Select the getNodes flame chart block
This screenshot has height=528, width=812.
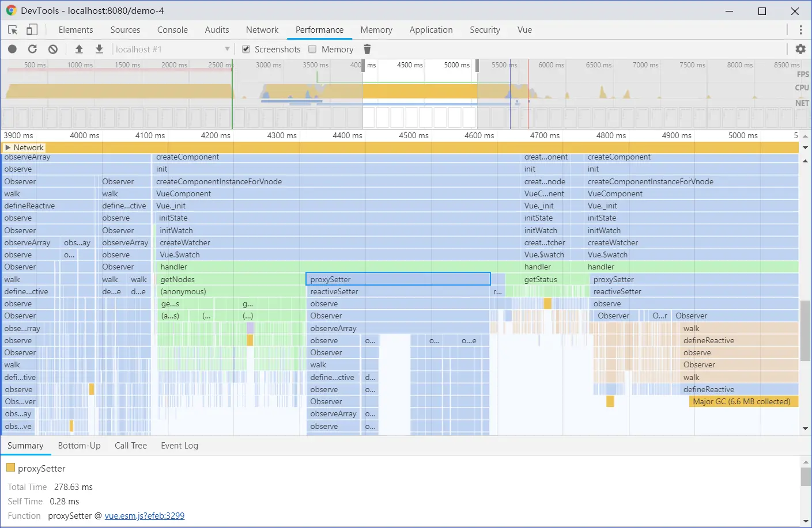point(230,279)
